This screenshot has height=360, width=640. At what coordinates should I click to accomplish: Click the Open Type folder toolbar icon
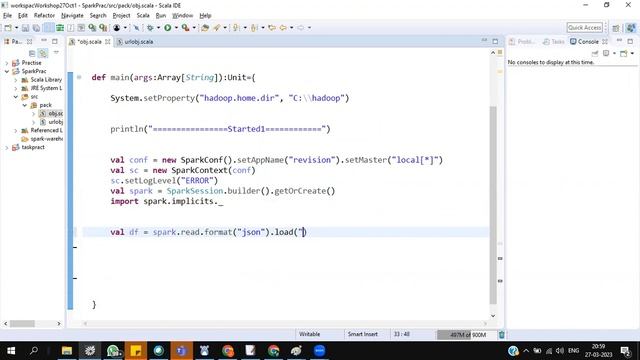pyautogui.click(x=205, y=28)
